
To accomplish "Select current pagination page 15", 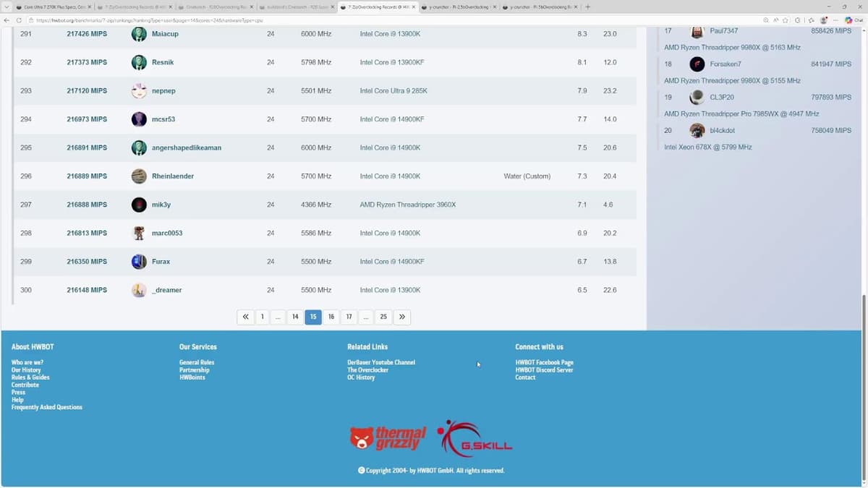I will click(313, 317).
